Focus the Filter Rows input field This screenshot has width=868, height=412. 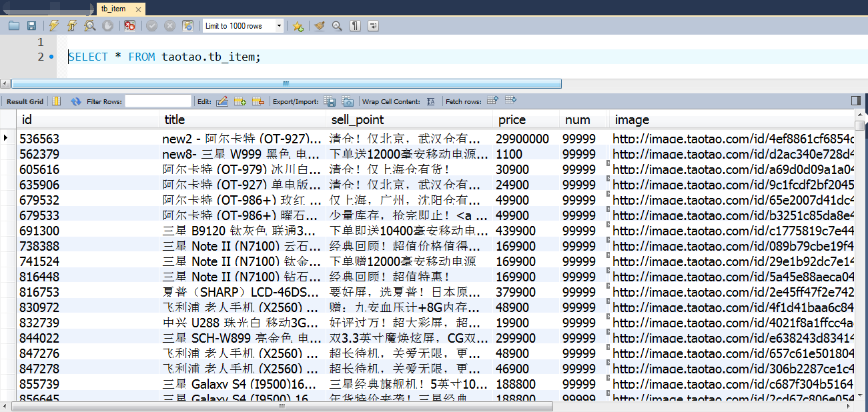(158, 101)
